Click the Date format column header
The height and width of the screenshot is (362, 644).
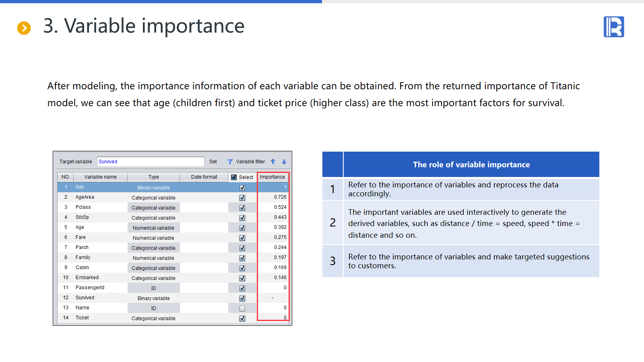[204, 177]
